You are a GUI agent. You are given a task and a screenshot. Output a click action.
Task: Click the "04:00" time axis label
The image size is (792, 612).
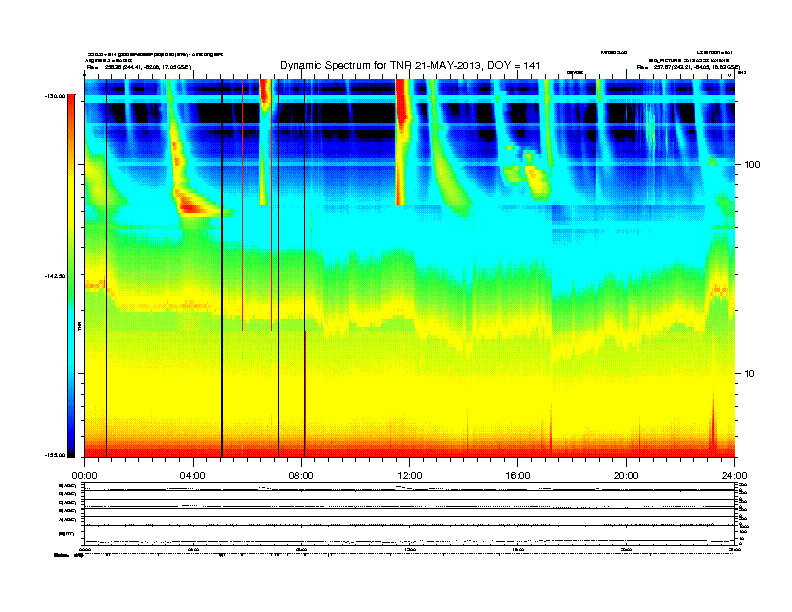[x=193, y=476]
